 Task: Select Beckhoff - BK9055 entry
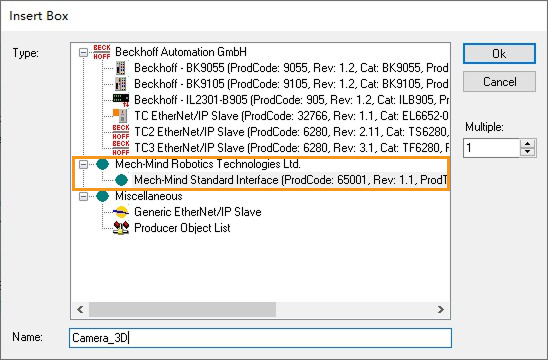click(x=291, y=68)
